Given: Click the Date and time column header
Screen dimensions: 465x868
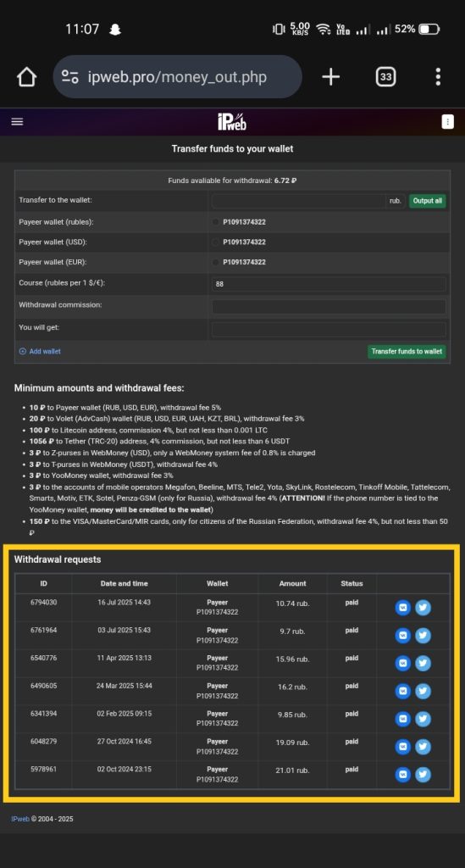Looking at the screenshot, I should click(x=124, y=583).
